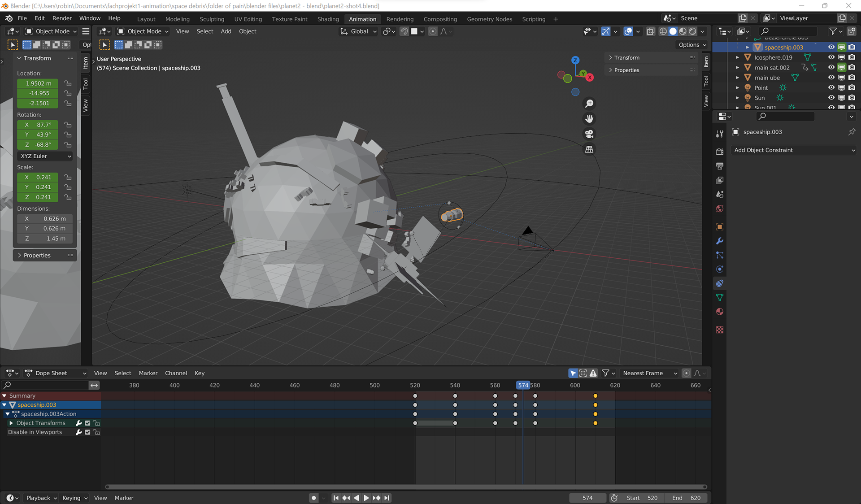Open the World properties globe icon
861x504 pixels.
pos(720,209)
